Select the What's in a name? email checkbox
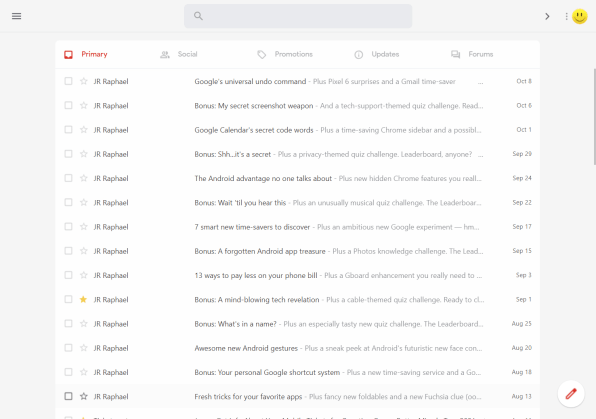 coord(68,324)
